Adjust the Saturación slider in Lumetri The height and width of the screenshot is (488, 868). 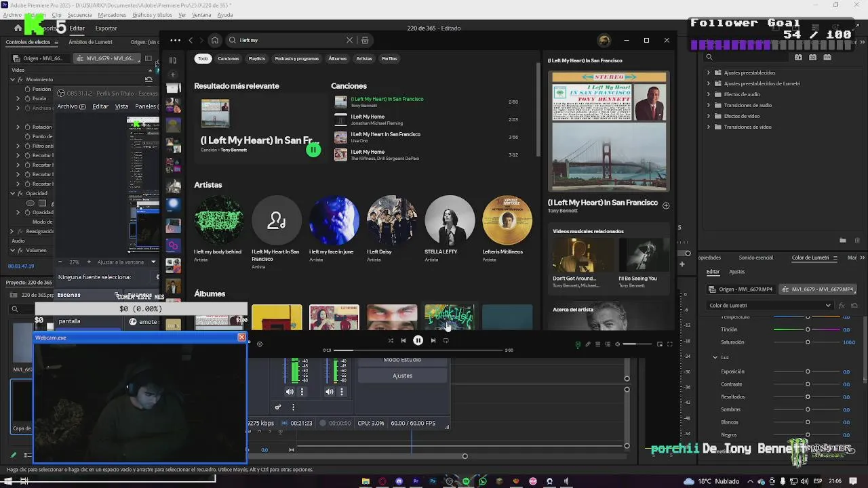point(808,342)
